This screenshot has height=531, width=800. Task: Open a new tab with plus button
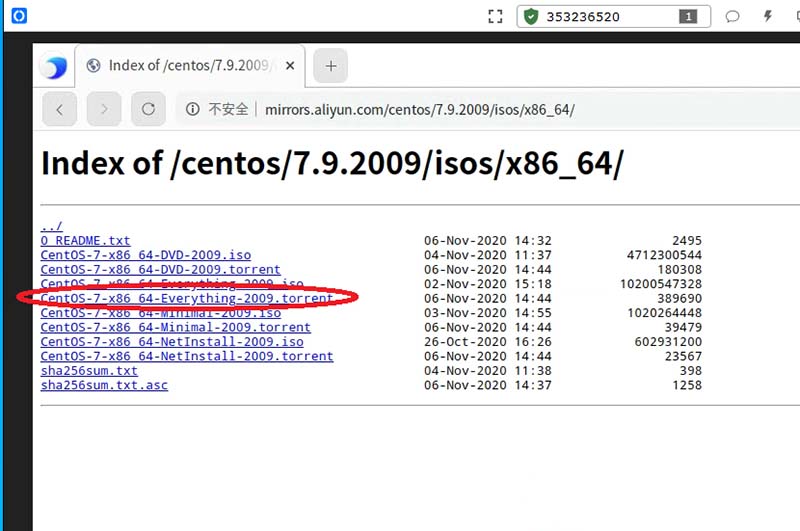pyautogui.click(x=331, y=66)
